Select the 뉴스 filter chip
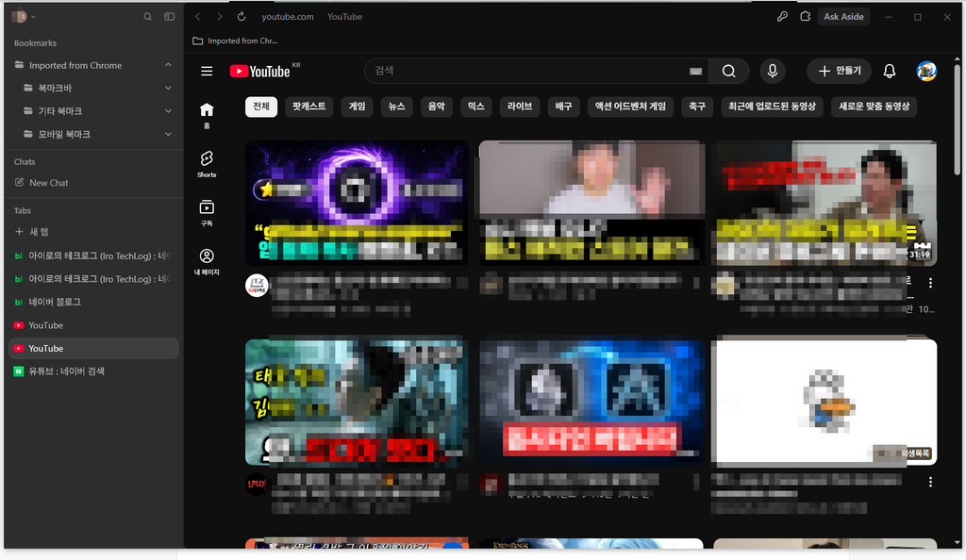This screenshot has height=560, width=966. (x=397, y=107)
